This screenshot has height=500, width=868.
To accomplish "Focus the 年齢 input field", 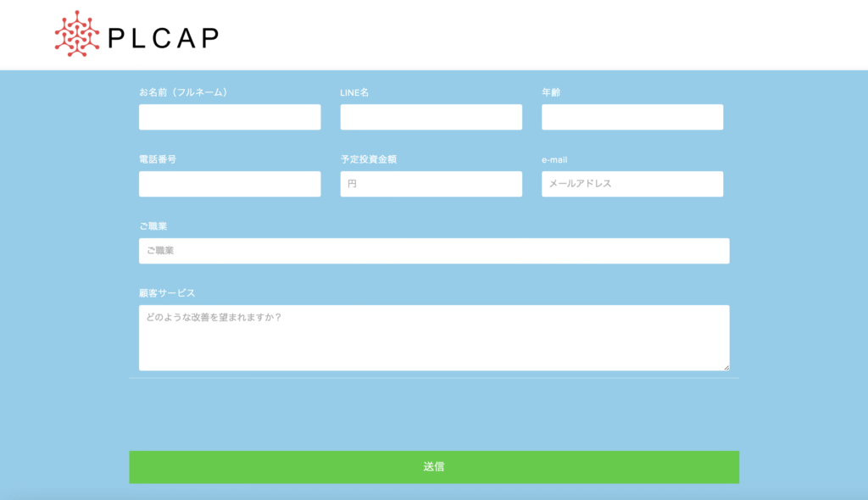I will (632, 117).
